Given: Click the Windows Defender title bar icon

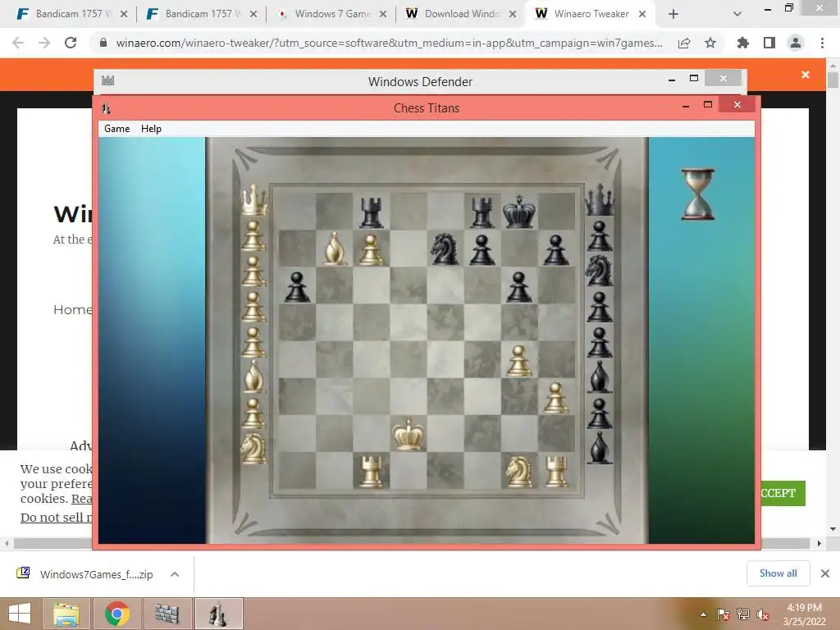Looking at the screenshot, I should 107,80.
